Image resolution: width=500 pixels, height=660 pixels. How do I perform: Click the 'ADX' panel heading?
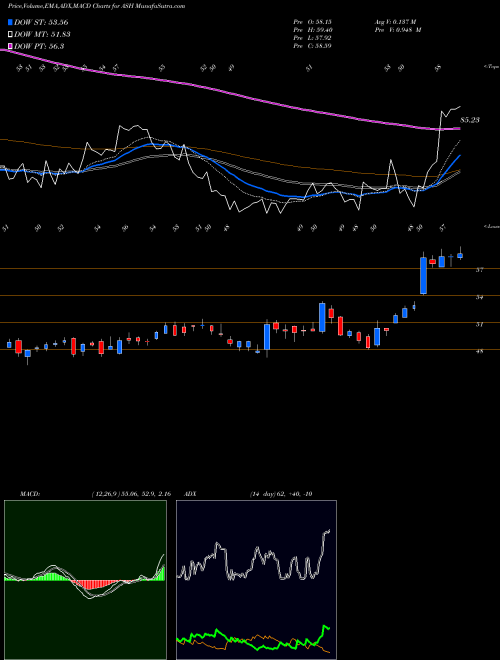[x=191, y=494]
